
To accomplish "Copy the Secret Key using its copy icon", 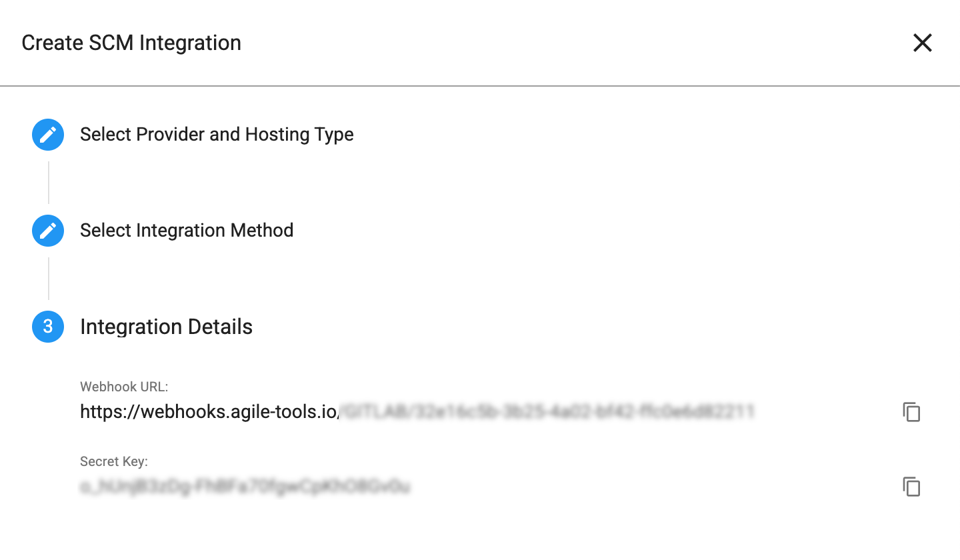I will (x=911, y=487).
